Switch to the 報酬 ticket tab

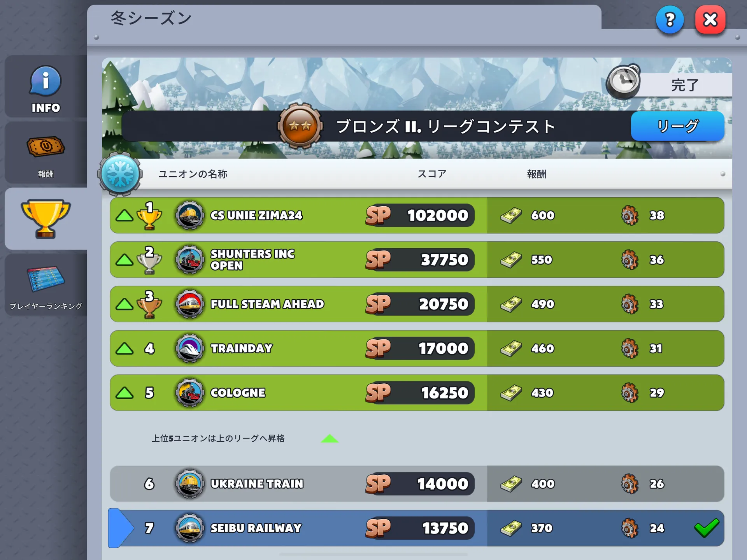coord(46,153)
